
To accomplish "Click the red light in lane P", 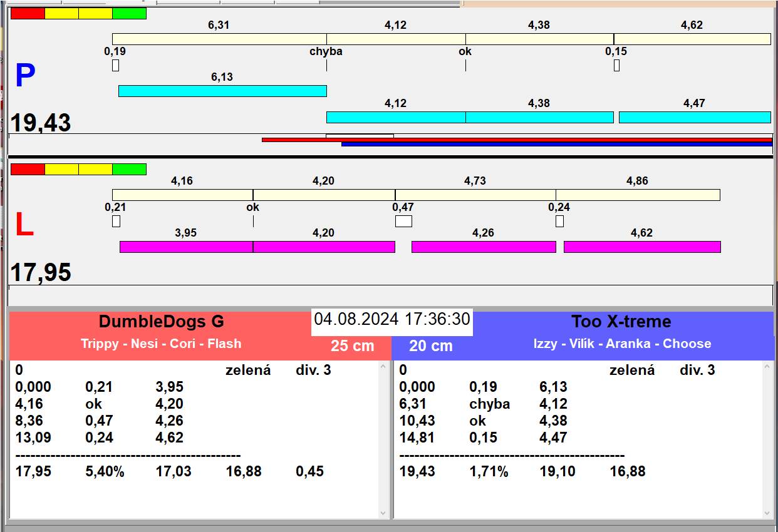I will (28, 14).
